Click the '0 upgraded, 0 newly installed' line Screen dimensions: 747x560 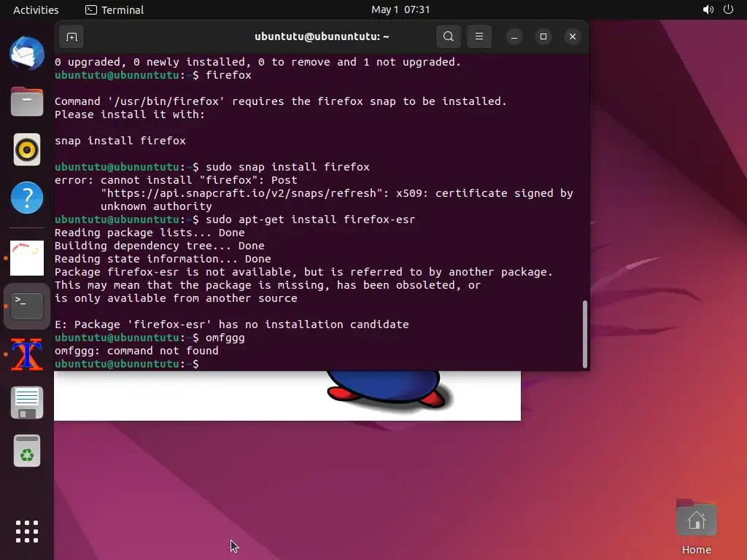(258, 62)
